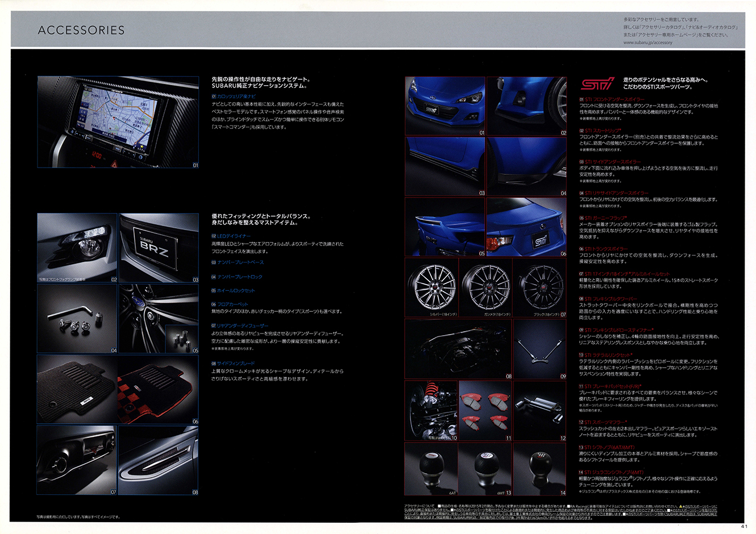Select the BRZ number plate base photo

click(x=159, y=248)
